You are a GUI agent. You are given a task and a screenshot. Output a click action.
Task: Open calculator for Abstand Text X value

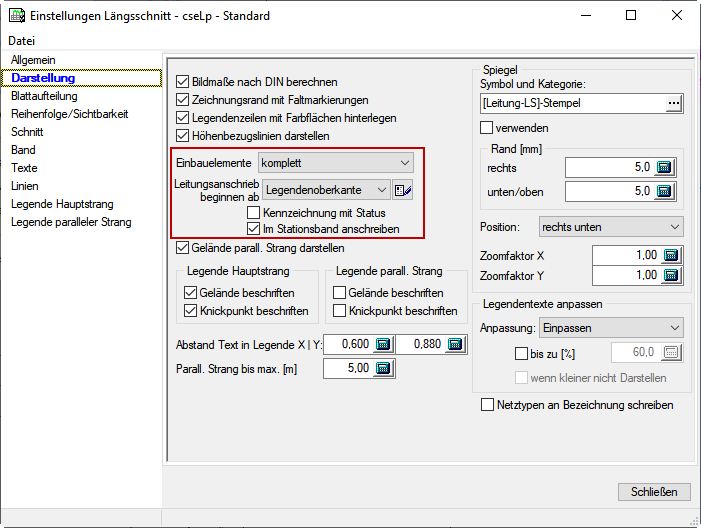(383, 345)
